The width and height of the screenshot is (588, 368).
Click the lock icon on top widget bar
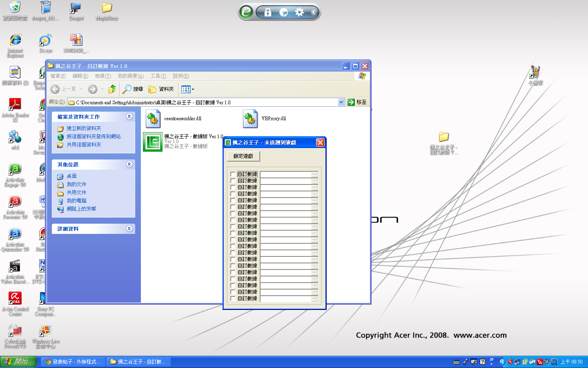click(268, 12)
